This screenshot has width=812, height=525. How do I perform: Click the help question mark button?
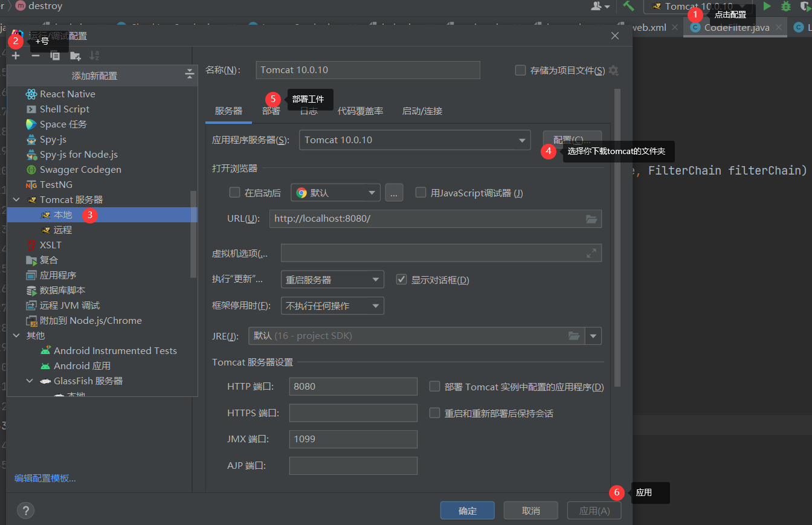25,511
